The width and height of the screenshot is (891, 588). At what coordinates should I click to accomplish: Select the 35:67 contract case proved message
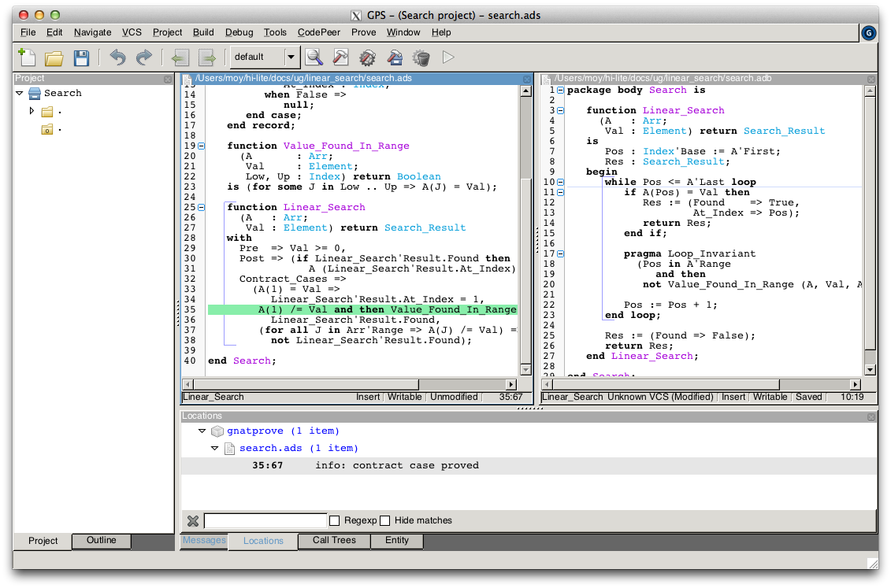coord(529,466)
